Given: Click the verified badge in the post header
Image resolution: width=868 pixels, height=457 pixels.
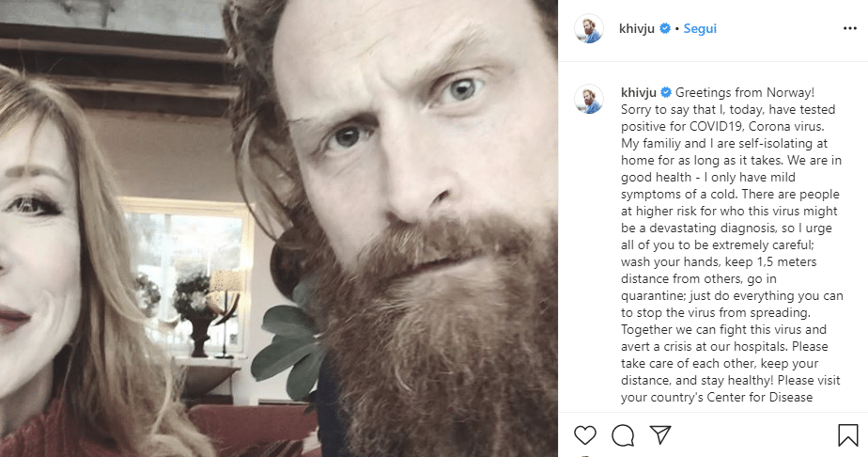Looking at the screenshot, I should 665,29.
